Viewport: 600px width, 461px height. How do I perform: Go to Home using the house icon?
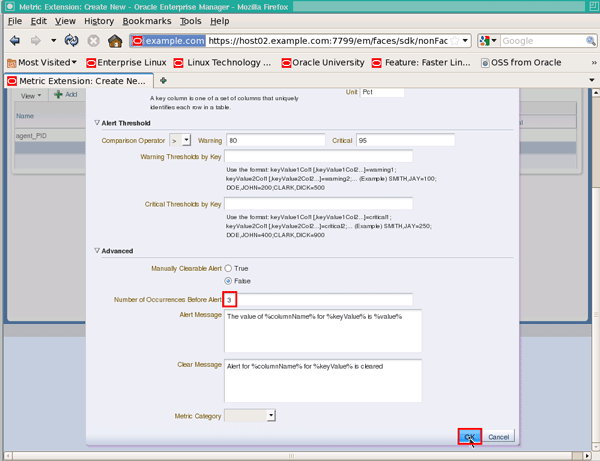tap(115, 41)
